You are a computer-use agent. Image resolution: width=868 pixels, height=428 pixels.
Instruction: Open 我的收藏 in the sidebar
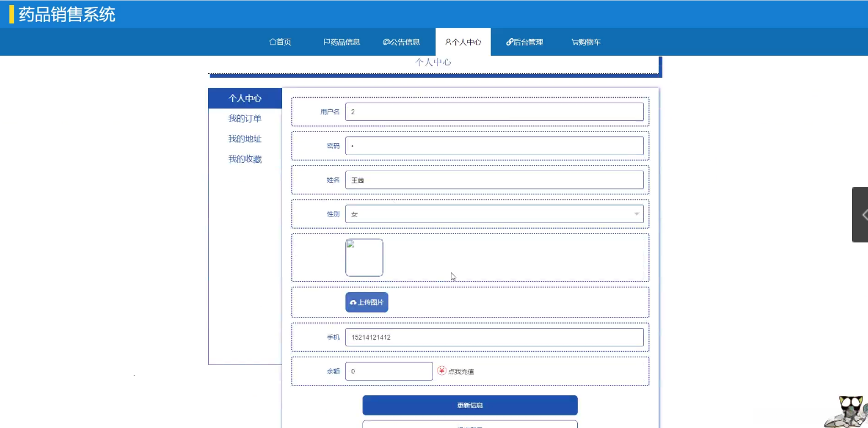tap(245, 159)
